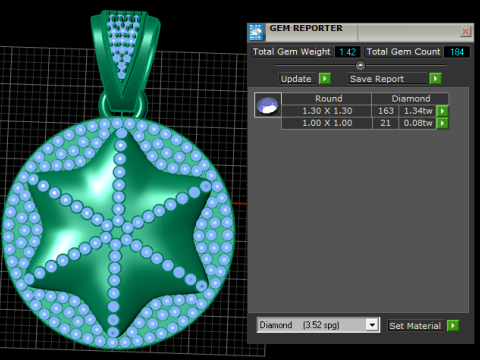
Task: Click the Total Gem Count value 184
Action: pyautogui.click(x=457, y=52)
